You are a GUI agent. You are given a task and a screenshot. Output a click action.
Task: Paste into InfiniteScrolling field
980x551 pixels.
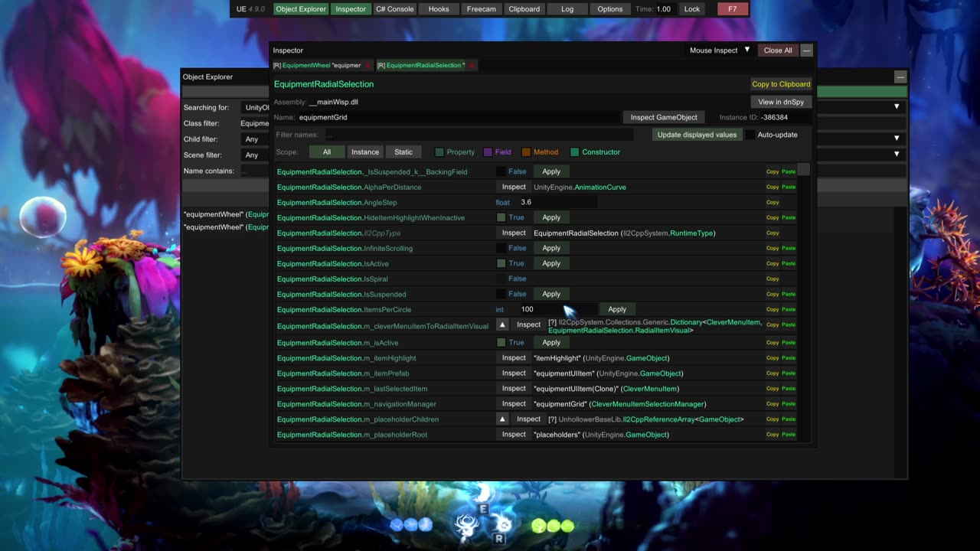789,248
